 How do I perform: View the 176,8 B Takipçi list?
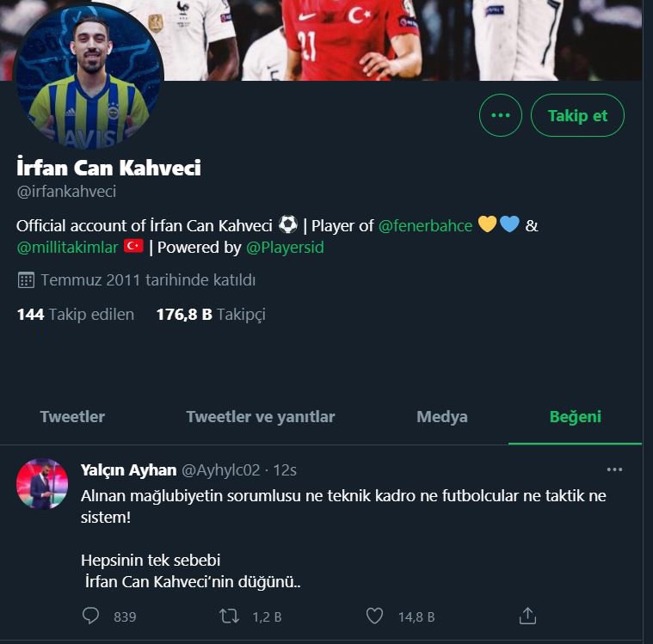pos(211,315)
